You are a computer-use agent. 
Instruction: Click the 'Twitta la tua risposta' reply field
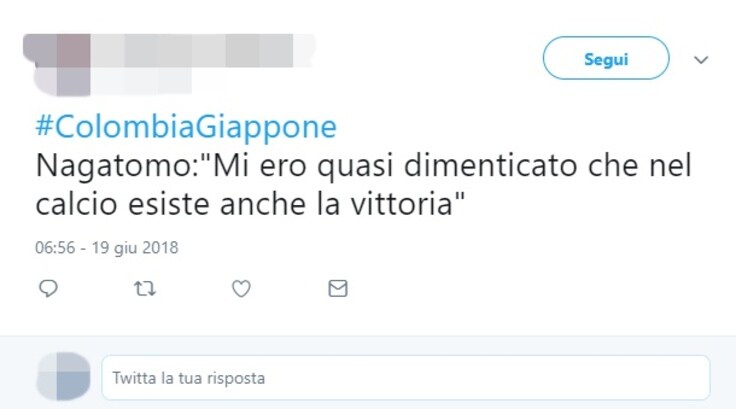tap(406, 378)
